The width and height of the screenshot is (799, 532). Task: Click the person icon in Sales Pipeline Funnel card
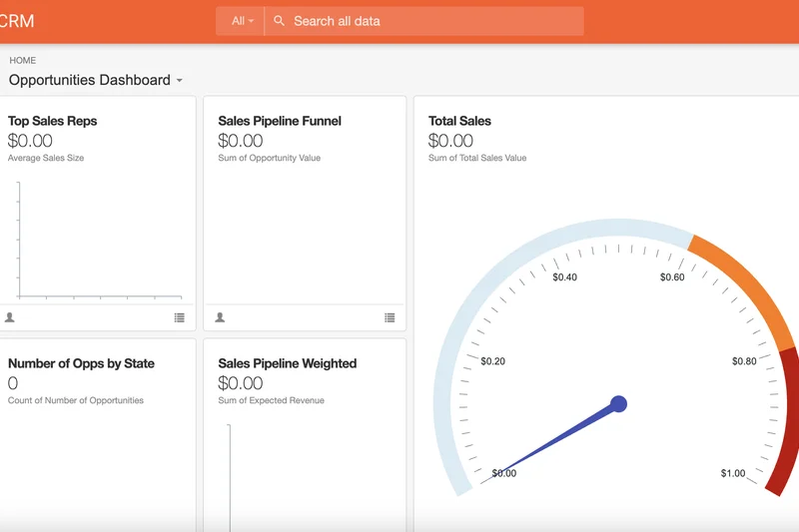[x=220, y=317]
